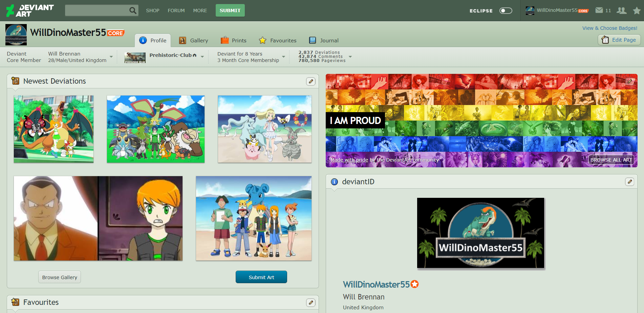Edit the I Am Proud banner pencil
This screenshot has width=644, height=313.
coord(629,81)
